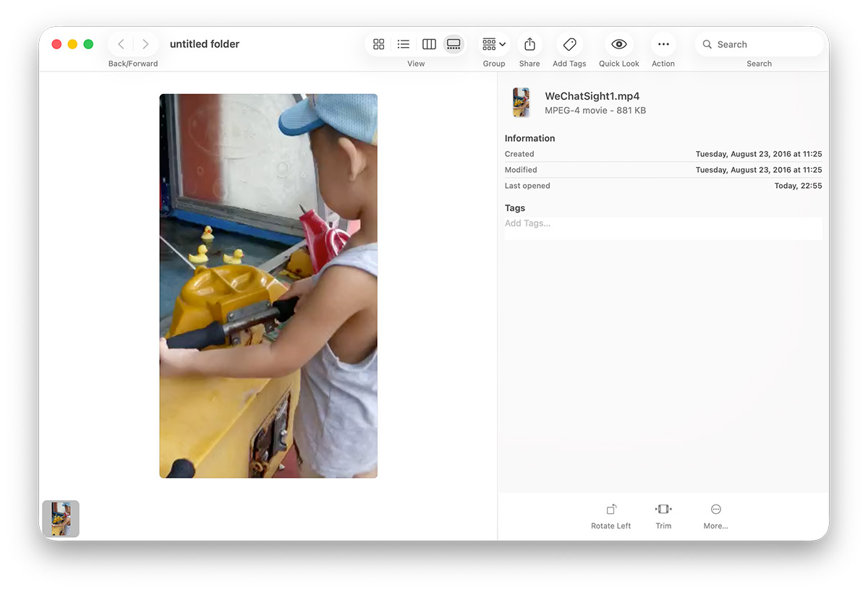868x592 pixels.
Task: Click the Forward navigation arrow
Action: (145, 44)
